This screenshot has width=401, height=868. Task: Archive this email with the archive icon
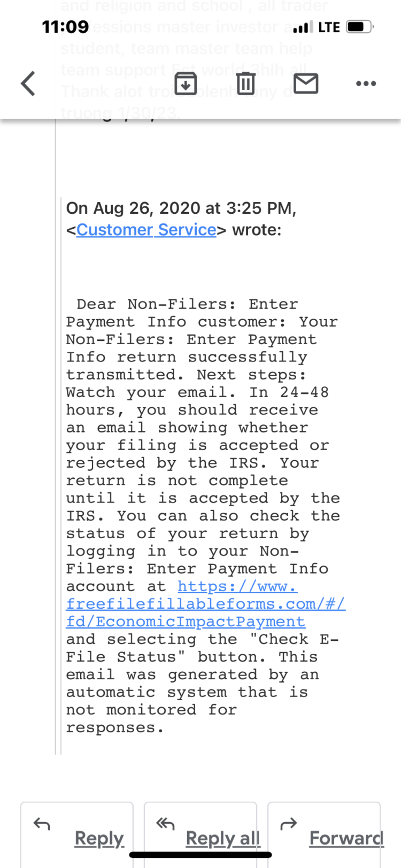pos(186,84)
